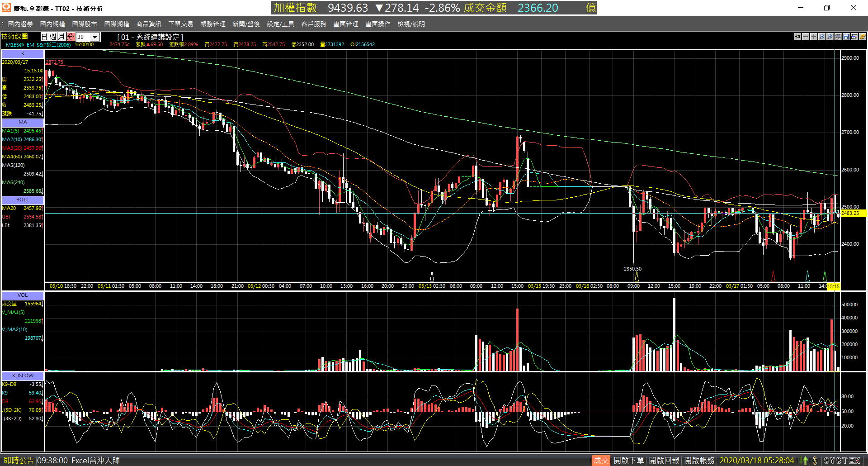Open 帳務管理 menu
The height and width of the screenshot is (466, 868).
tap(213, 24)
